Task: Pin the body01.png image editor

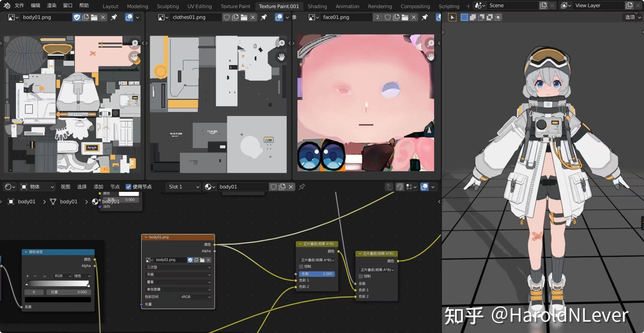Action: coord(114,17)
